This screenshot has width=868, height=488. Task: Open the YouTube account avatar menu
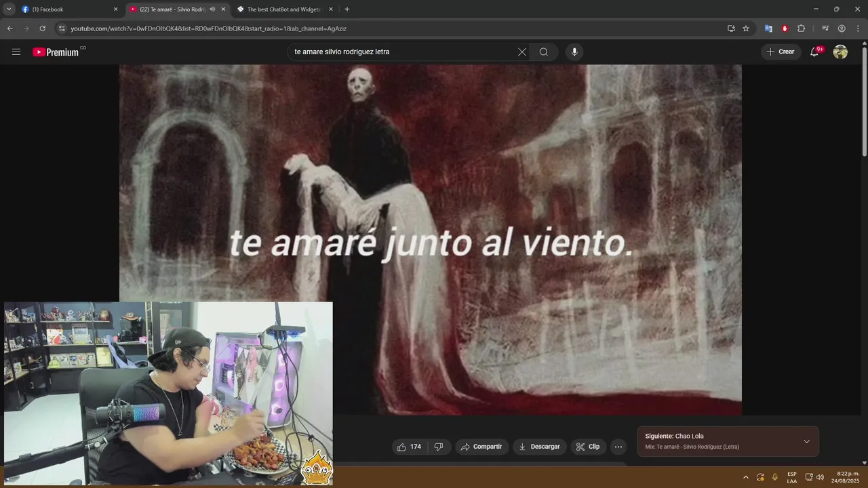840,52
